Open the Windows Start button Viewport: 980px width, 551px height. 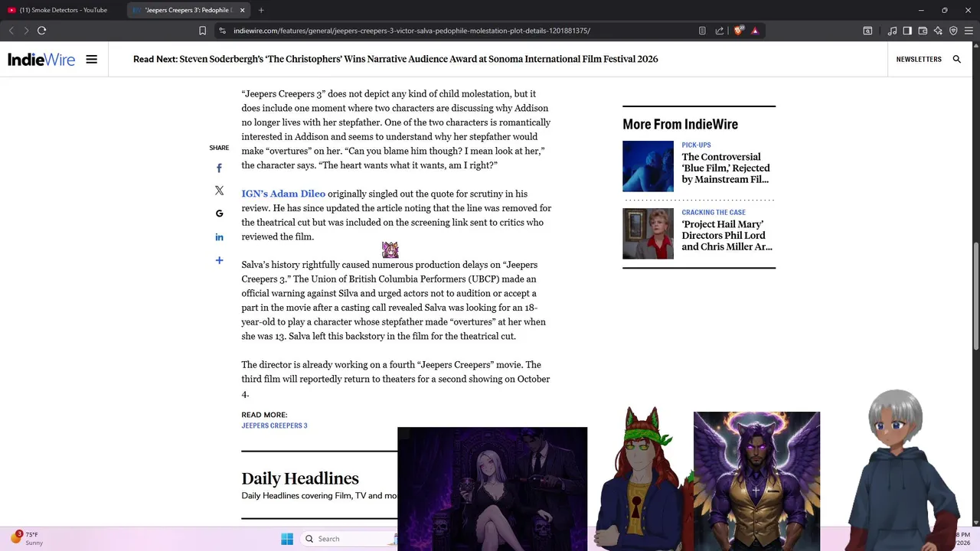click(287, 539)
